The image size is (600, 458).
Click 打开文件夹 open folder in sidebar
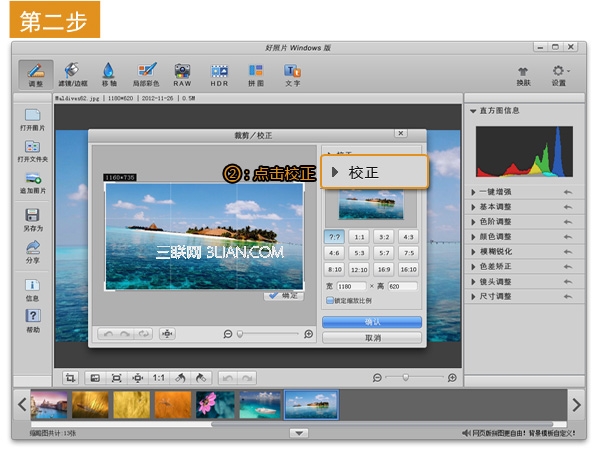tap(33, 151)
